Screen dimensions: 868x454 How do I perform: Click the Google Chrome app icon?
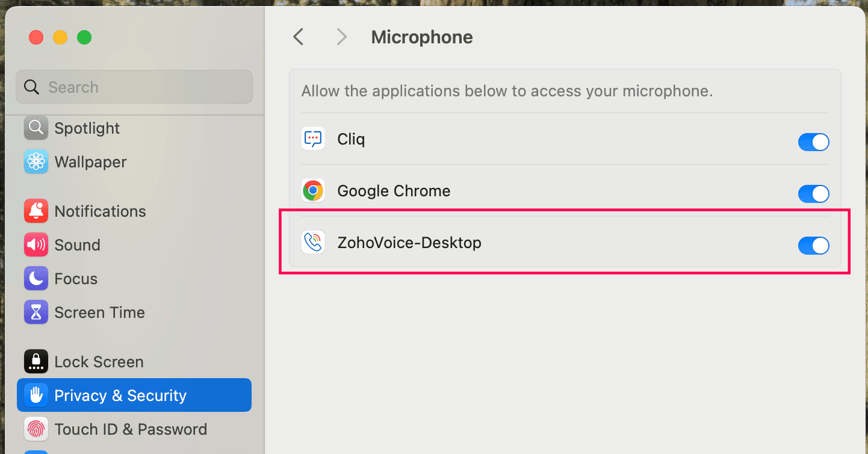[313, 191]
